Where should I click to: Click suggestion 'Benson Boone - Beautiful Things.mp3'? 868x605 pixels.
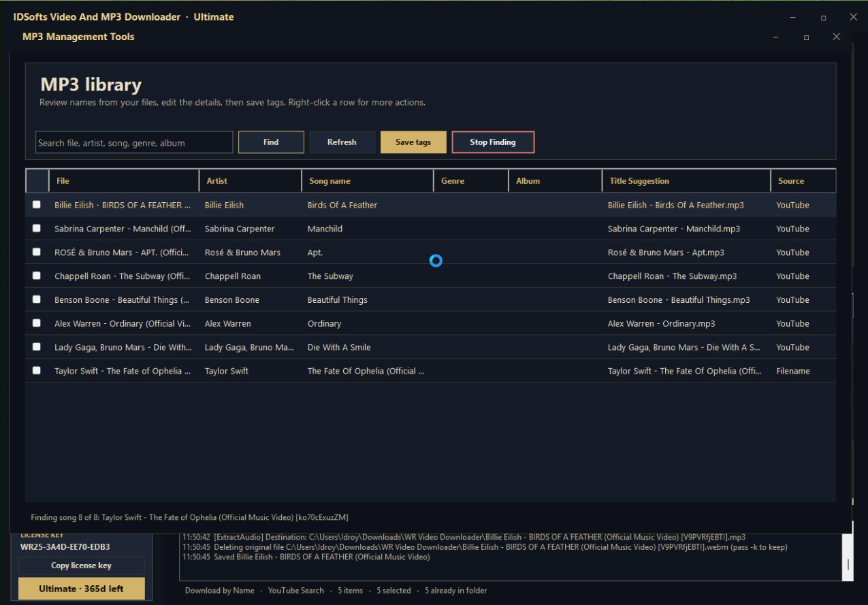pos(679,300)
